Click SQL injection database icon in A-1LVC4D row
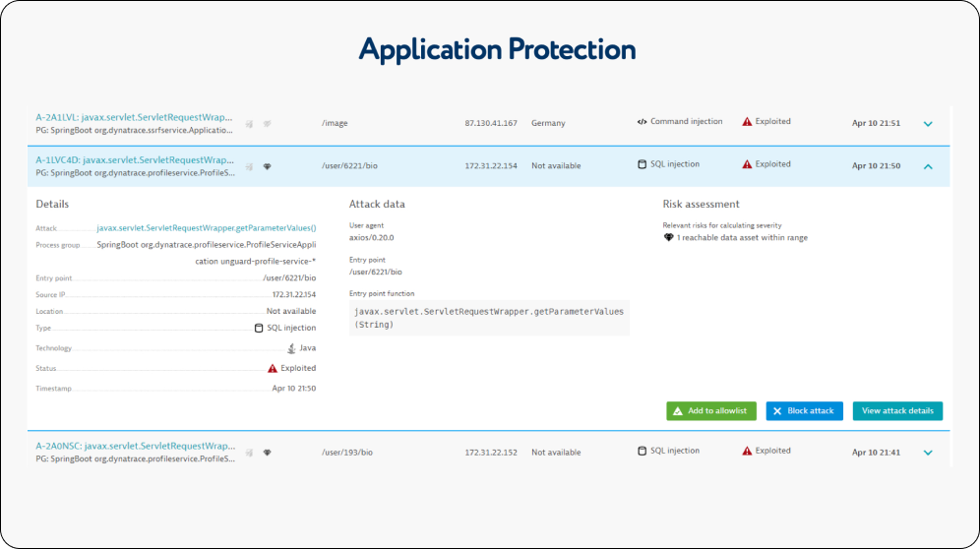The height and width of the screenshot is (549, 980). [643, 164]
